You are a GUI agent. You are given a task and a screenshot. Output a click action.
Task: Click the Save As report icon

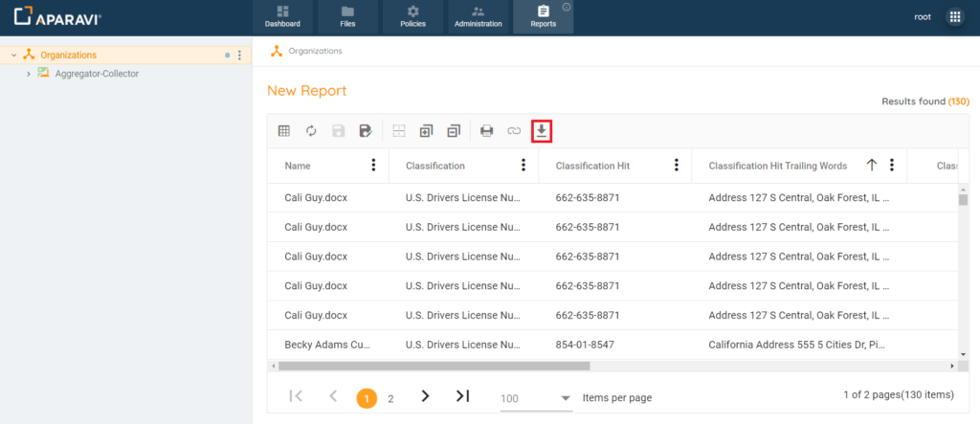coord(366,131)
